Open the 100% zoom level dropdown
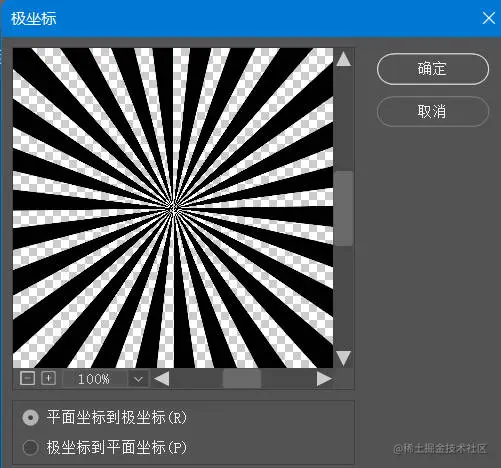The width and height of the screenshot is (501, 468). pos(138,379)
